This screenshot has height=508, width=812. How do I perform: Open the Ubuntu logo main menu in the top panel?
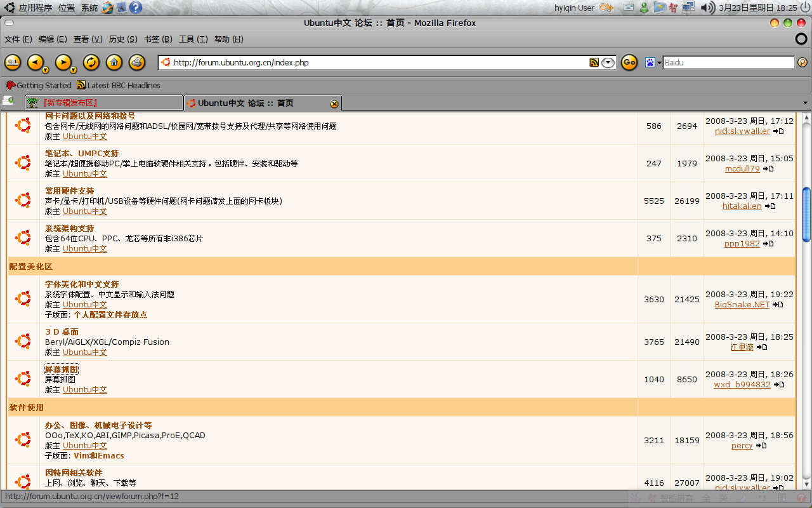coord(10,8)
